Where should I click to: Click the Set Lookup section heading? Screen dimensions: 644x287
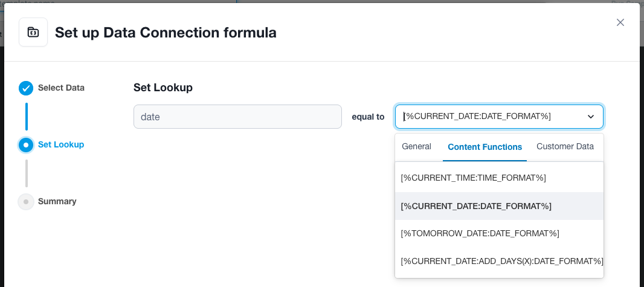pos(163,88)
